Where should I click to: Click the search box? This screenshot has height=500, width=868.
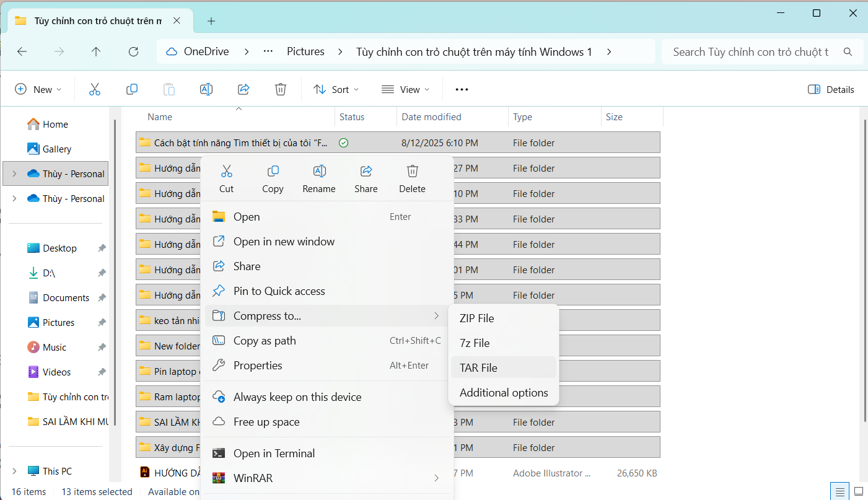pyautogui.click(x=753, y=52)
